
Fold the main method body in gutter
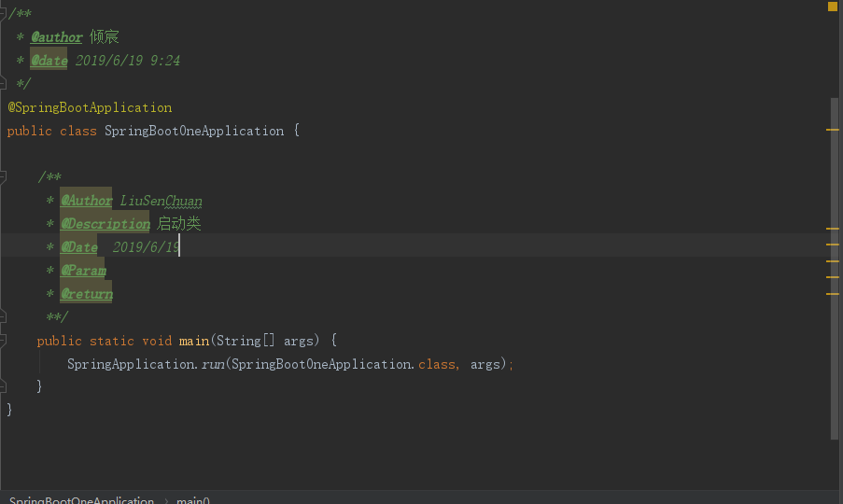tap(3, 341)
